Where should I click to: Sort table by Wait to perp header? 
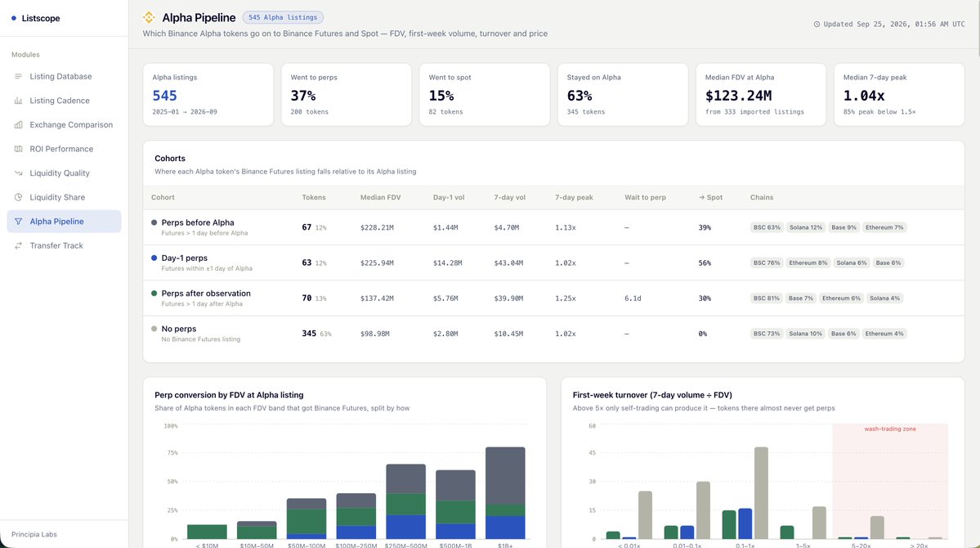tap(645, 197)
